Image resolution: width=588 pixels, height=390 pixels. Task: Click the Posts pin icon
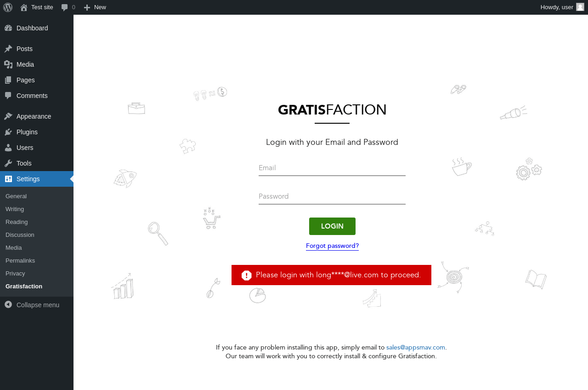tap(8, 49)
